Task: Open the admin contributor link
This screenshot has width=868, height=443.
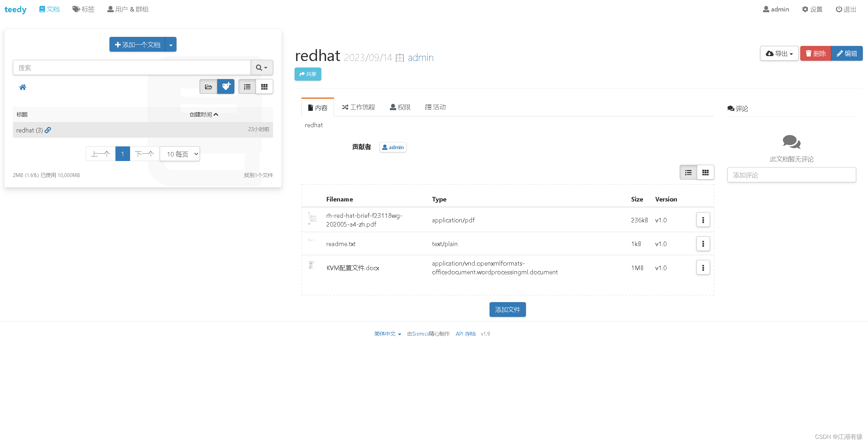Action: pos(393,147)
